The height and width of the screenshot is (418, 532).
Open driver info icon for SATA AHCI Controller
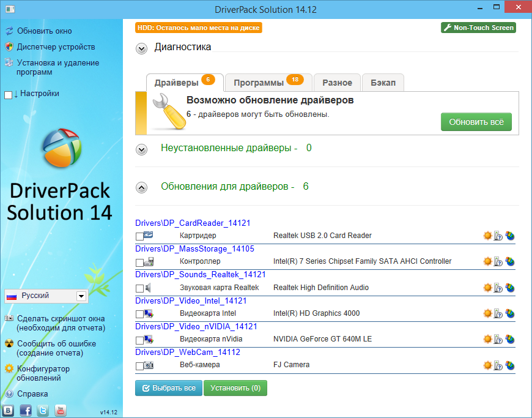498,261
